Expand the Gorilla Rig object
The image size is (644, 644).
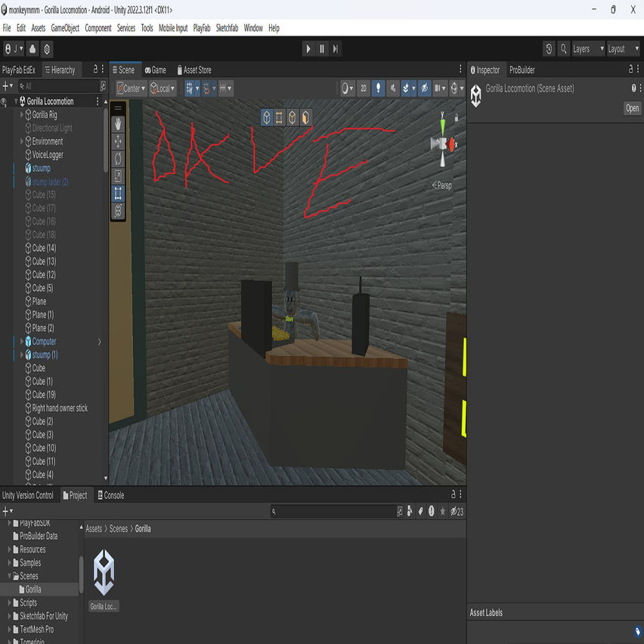pyautogui.click(x=22, y=115)
